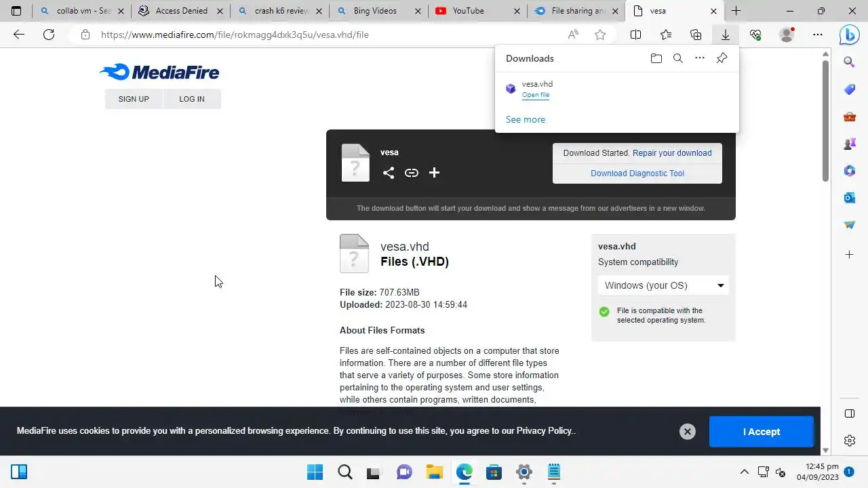Image resolution: width=868 pixels, height=488 pixels.
Task: Click the share icon for vesa
Action: pos(388,173)
